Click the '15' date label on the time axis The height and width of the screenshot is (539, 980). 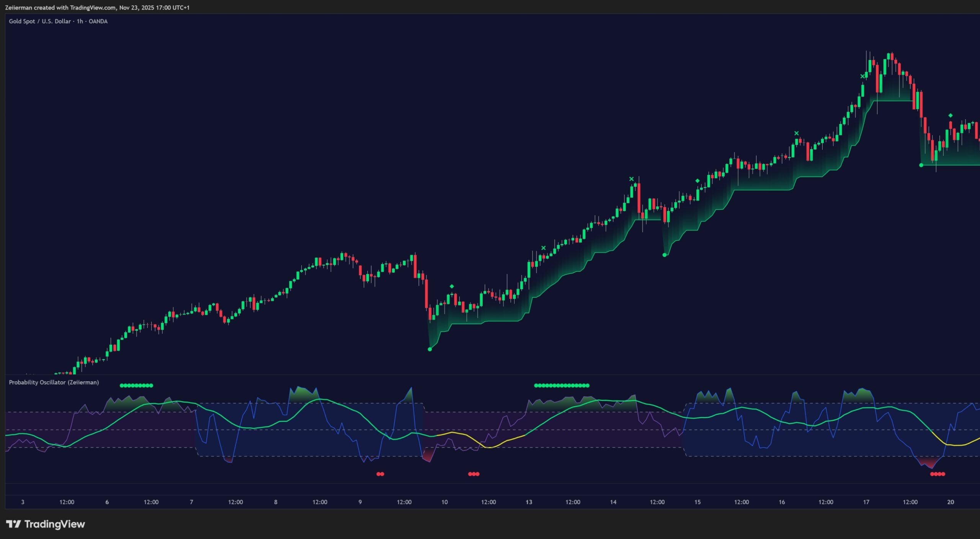697,502
